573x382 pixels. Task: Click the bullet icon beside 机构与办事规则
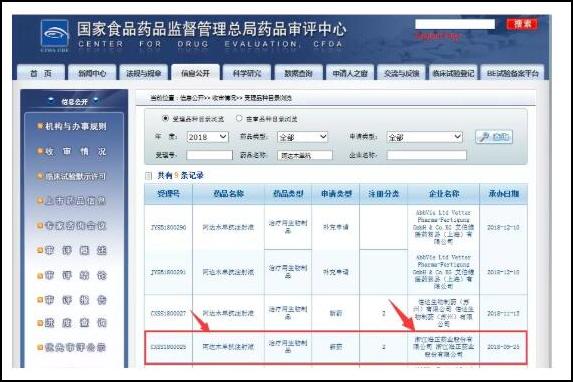(x=40, y=126)
